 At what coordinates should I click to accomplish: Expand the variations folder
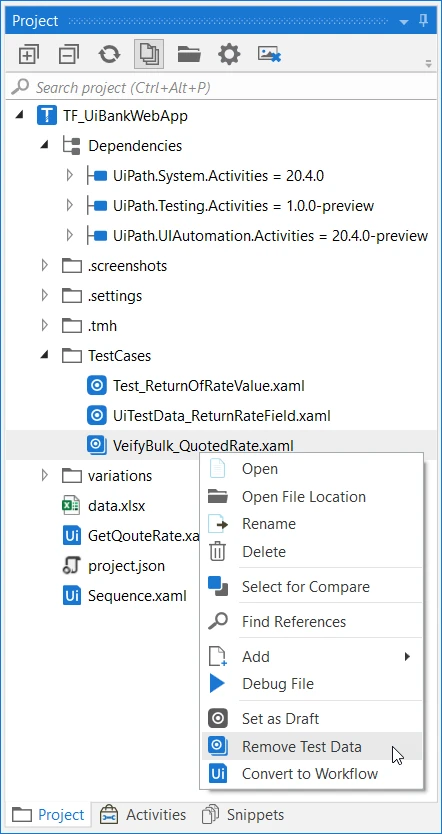tap(45, 475)
